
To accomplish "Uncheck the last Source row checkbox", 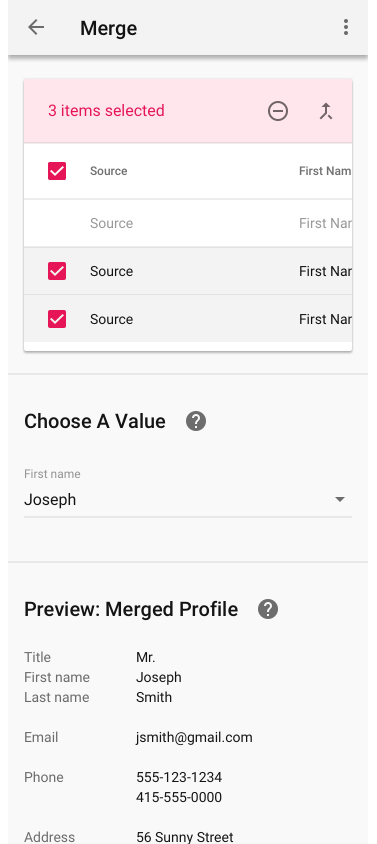I will [x=57, y=319].
